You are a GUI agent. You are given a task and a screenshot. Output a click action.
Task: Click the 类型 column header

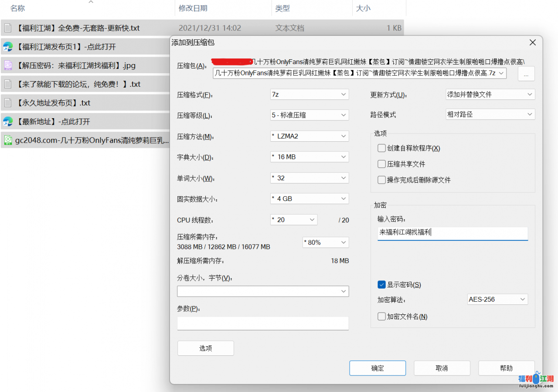[x=282, y=8]
